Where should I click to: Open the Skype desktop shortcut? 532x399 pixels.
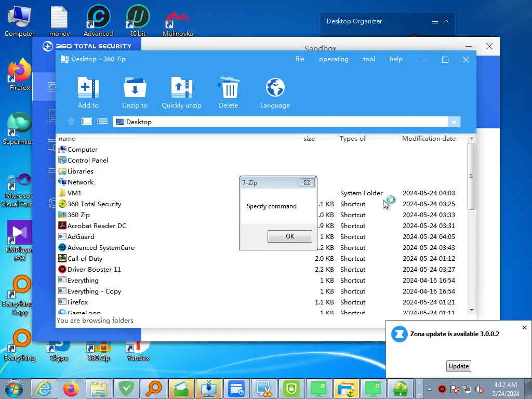point(59,352)
